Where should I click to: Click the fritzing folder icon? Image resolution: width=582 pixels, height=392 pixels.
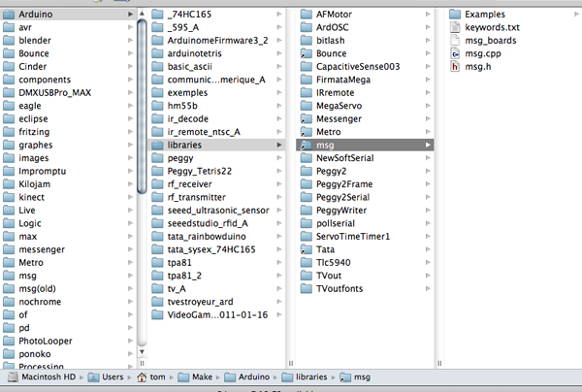pos(9,132)
